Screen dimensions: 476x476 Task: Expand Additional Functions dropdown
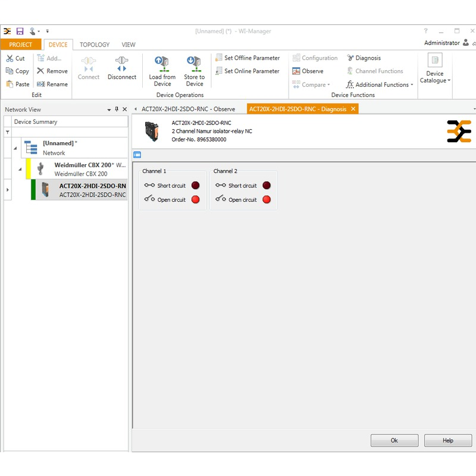tap(380, 84)
